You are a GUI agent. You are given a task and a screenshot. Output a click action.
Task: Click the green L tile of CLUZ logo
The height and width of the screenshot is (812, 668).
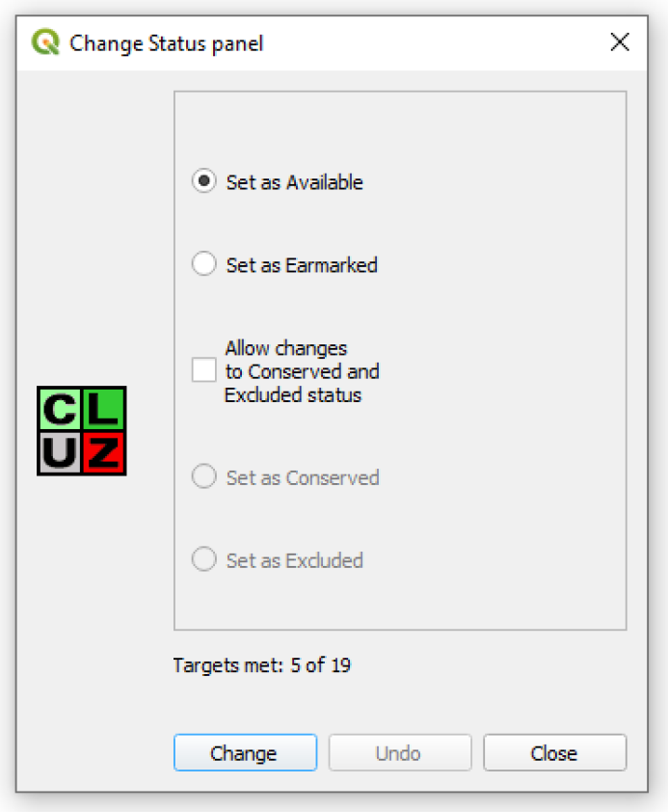(x=103, y=410)
